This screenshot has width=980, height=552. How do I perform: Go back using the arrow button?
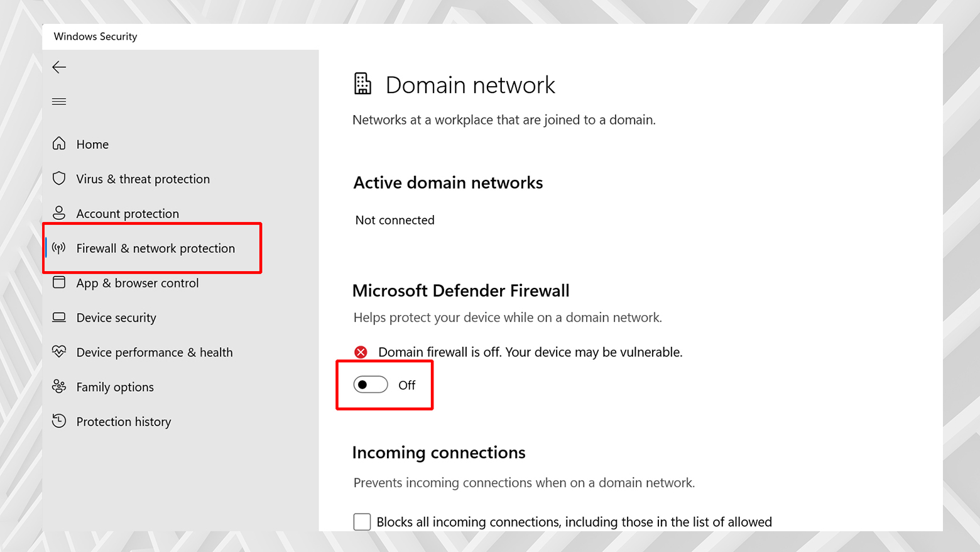58,67
